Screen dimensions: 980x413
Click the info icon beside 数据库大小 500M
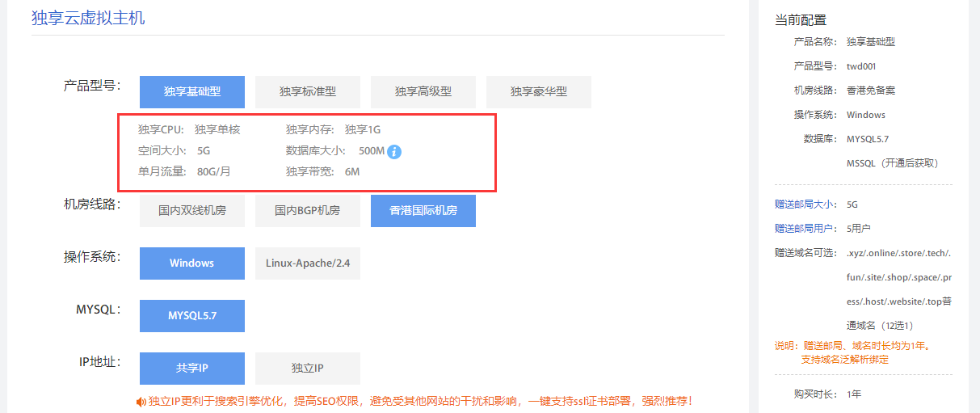click(394, 151)
